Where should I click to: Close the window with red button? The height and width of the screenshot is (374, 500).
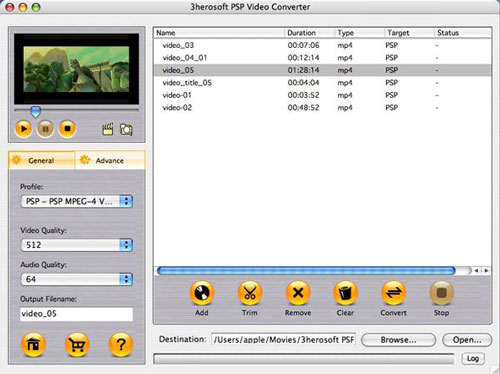click(10, 7)
